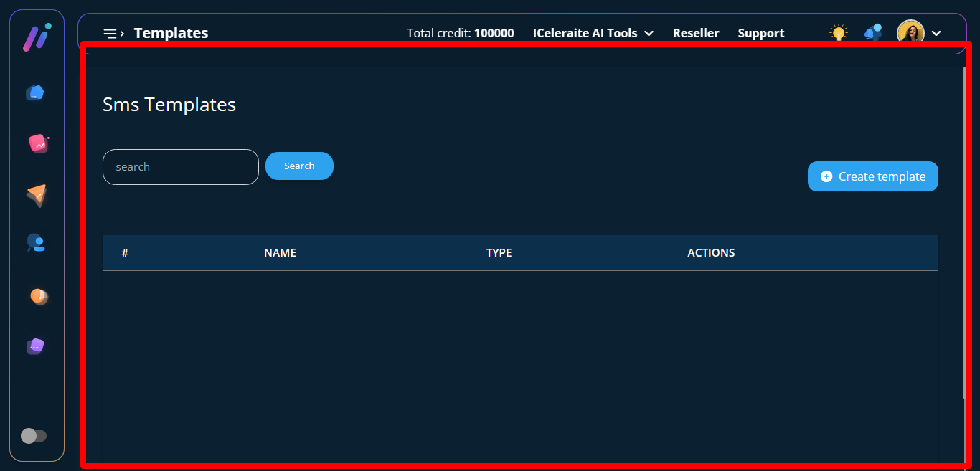Toggle the theme switch at sidebar bottom
The height and width of the screenshot is (471, 980).
(x=34, y=436)
